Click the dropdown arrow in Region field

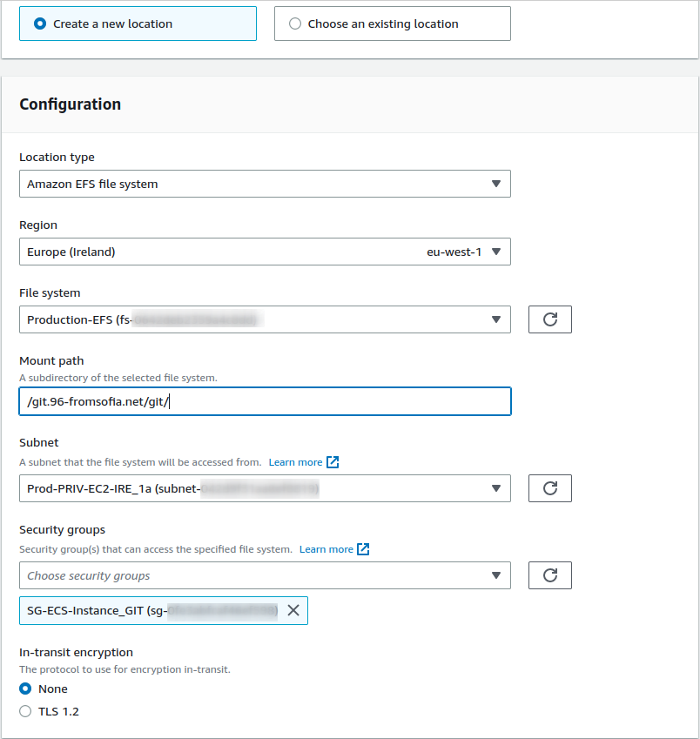(x=495, y=252)
